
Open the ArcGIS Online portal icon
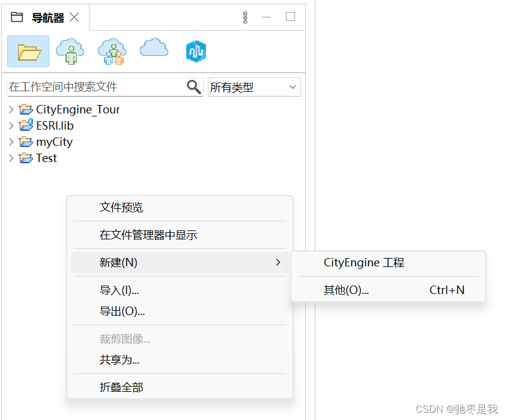[195, 52]
